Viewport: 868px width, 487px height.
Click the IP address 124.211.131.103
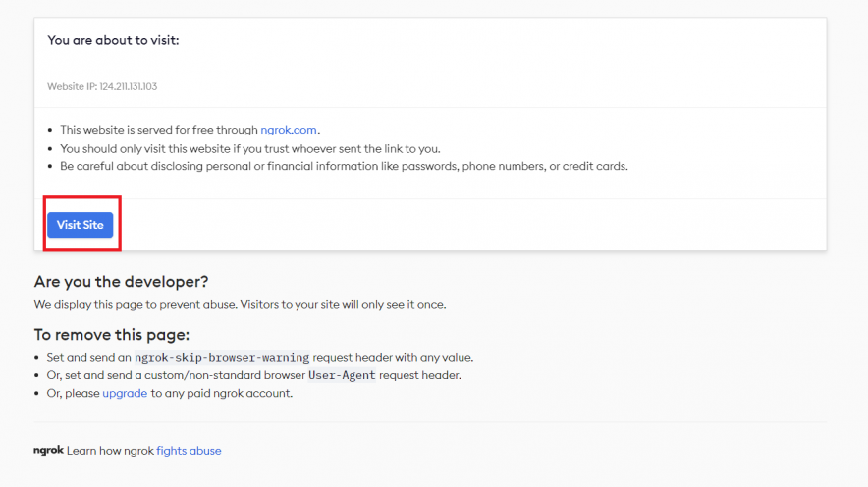129,87
